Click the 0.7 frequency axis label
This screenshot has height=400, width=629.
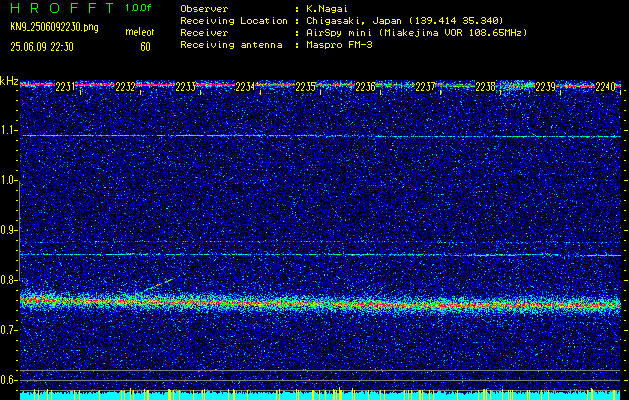pyautogui.click(x=8, y=329)
